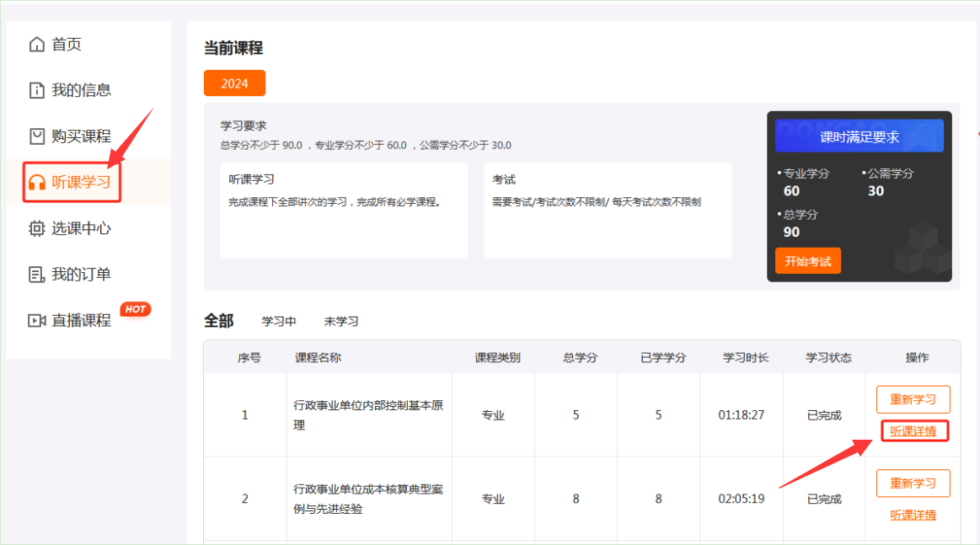Select the orange 2024 year badge
This screenshot has height=545, width=980.
(x=234, y=83)
